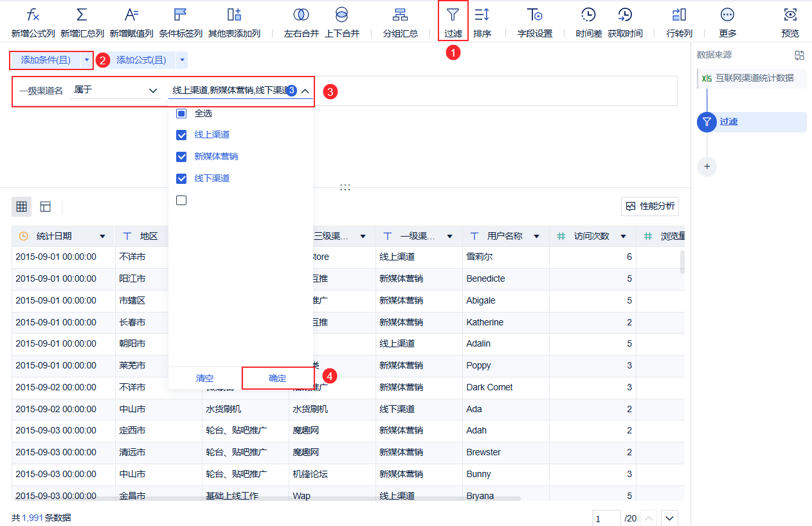Select the 互联网渠道统计数据 source node
This screenshot has height=526, width=812.
(752, 78)
